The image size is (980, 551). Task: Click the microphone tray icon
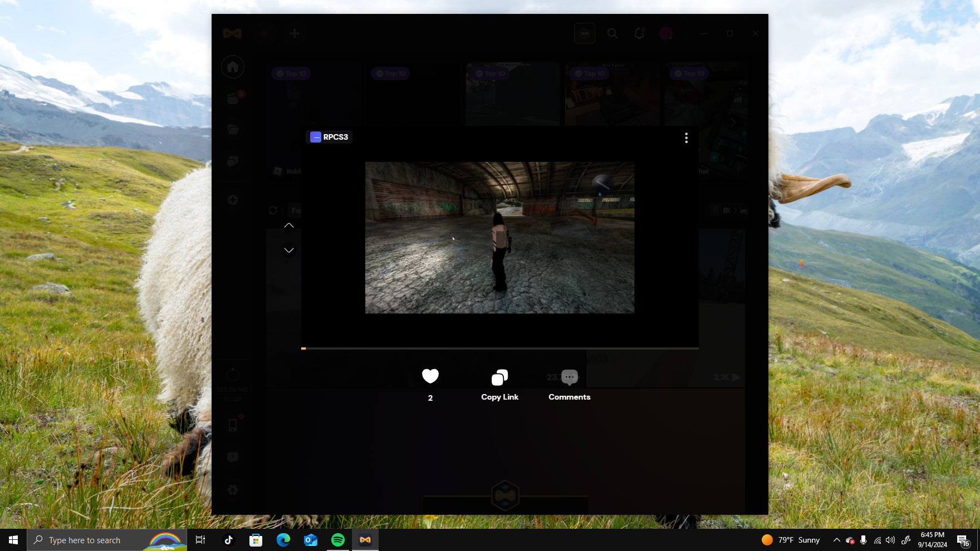tap(864, 540)
